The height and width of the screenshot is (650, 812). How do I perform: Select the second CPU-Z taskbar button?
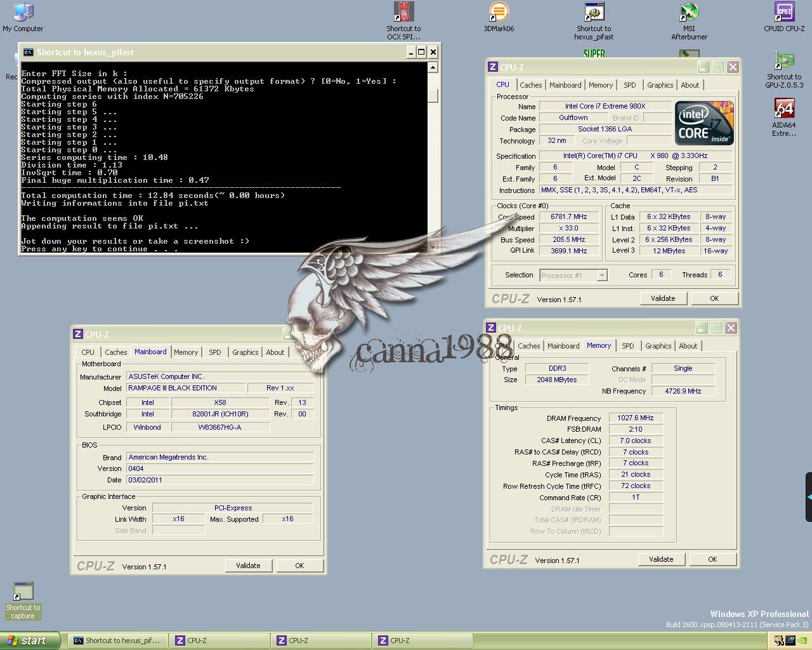[x=321, y=640]
